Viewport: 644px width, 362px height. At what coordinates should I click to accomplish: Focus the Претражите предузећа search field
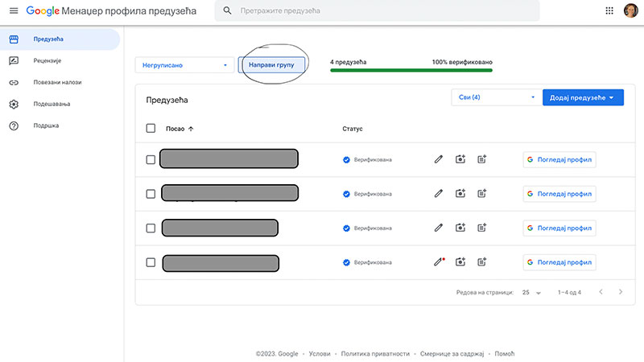[x=377, y=10]
